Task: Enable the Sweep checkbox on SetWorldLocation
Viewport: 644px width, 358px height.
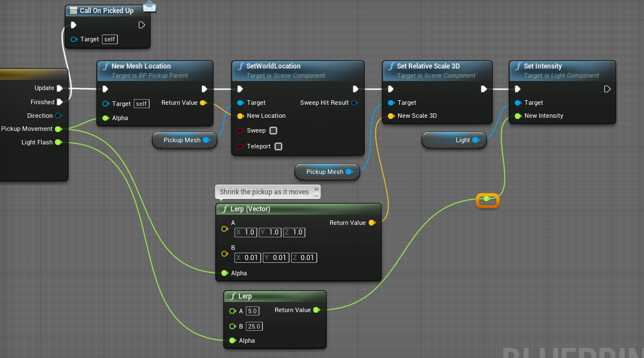Action: pyautogui.click(x=273, y=130)
